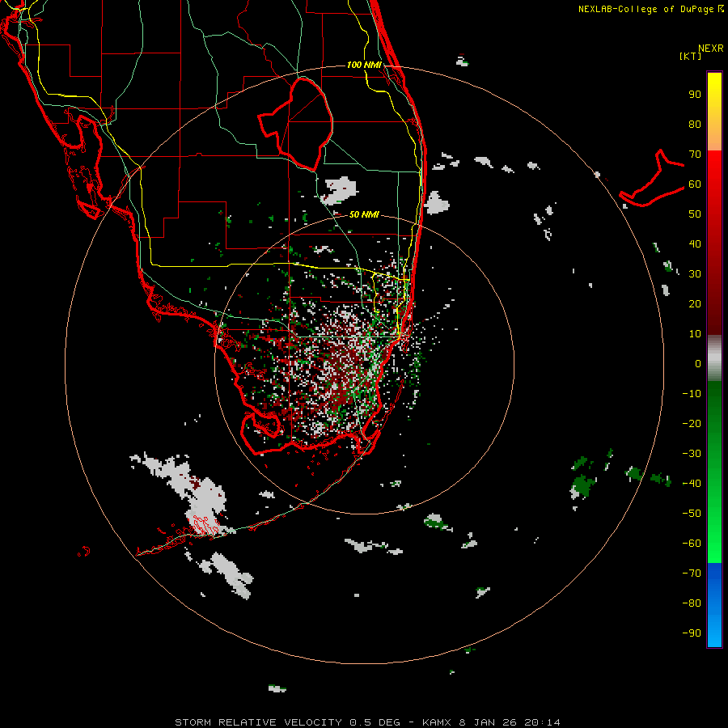Click the 50 value on the velocity scale

pos(695,214)
